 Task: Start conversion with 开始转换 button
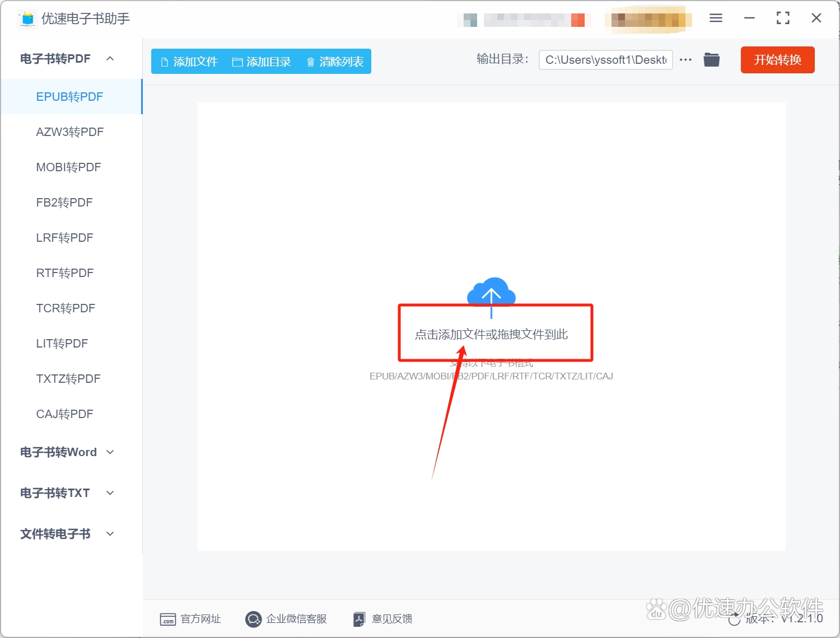[777, 60]
